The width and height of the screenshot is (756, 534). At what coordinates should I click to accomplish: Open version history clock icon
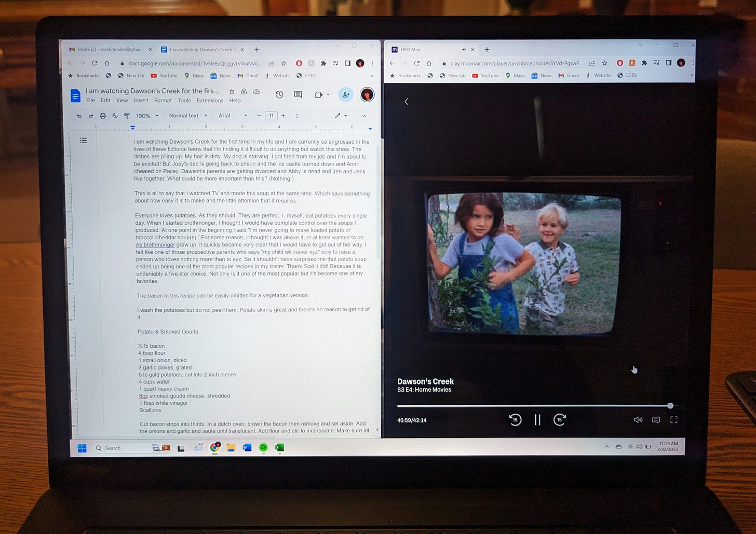tap(279, 94)
